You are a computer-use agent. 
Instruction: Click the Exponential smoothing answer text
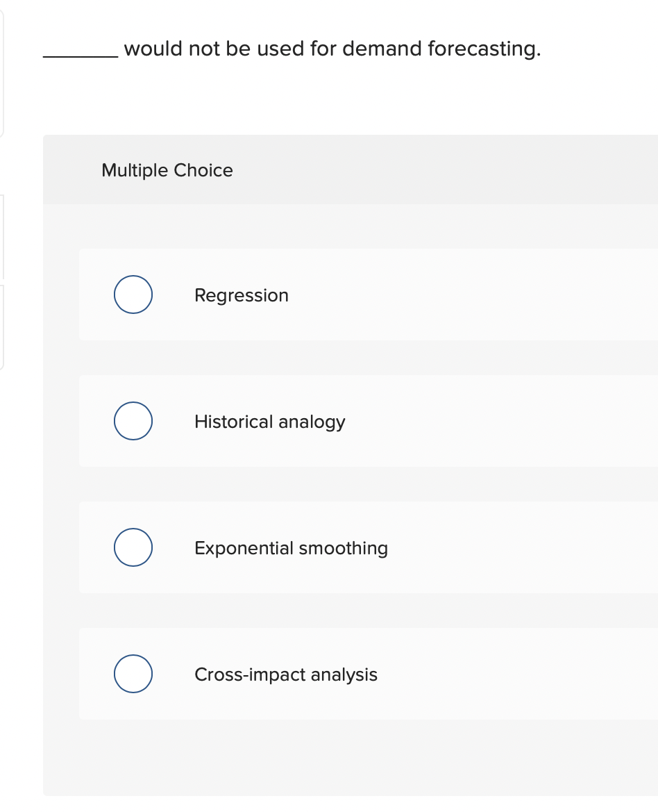(x=291, y=547)
